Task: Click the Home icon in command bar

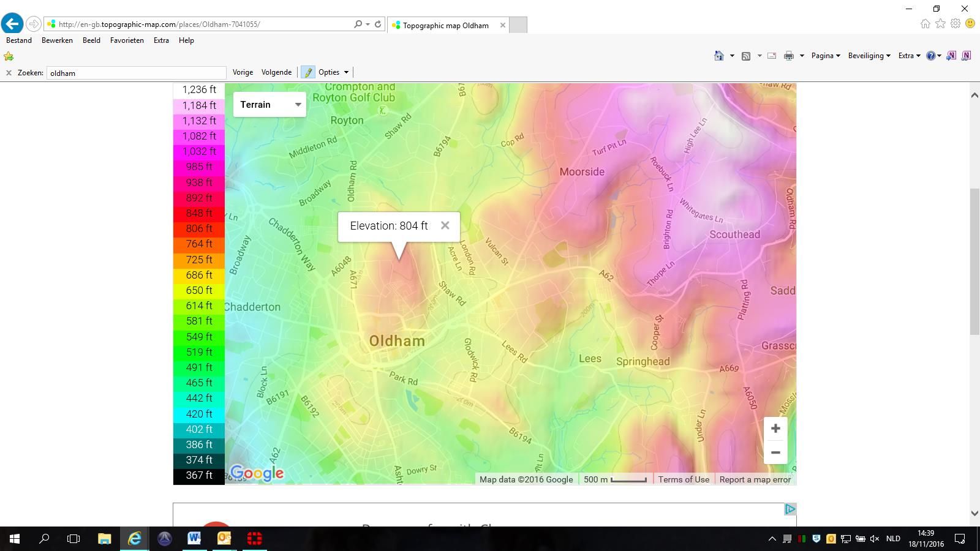Action: click(x=719, y=56)
